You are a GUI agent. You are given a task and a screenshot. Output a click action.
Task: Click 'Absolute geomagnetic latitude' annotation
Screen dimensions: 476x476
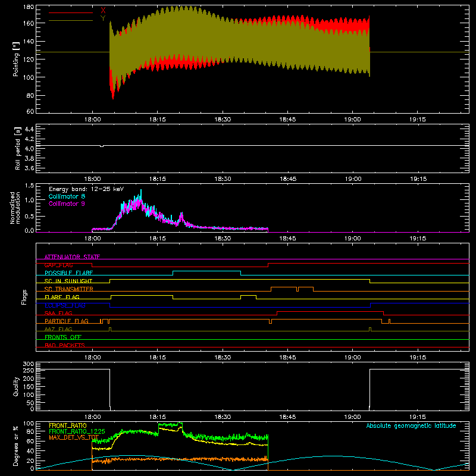[x=411, y=425]
